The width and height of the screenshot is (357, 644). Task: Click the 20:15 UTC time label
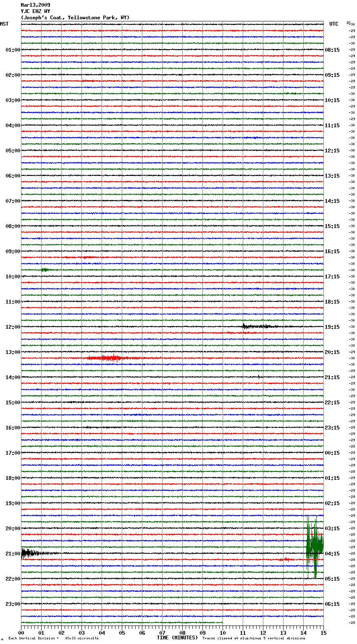click(x=332, y=352)
